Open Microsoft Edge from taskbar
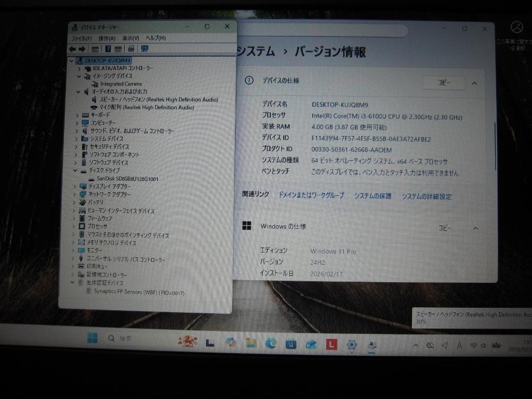This screenshot has height=399, width=532. tap(271, 344)
